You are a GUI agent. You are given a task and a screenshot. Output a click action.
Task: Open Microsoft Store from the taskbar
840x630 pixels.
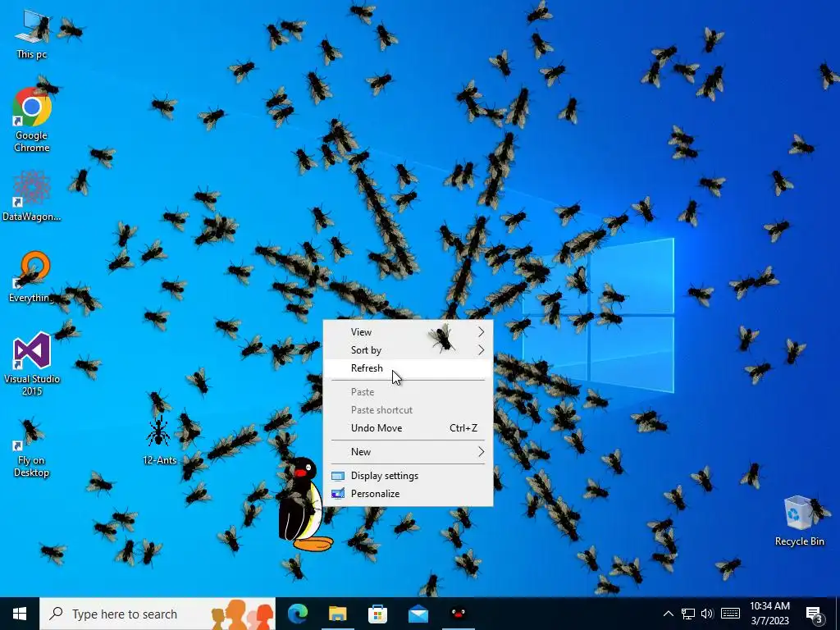(377, 614)
